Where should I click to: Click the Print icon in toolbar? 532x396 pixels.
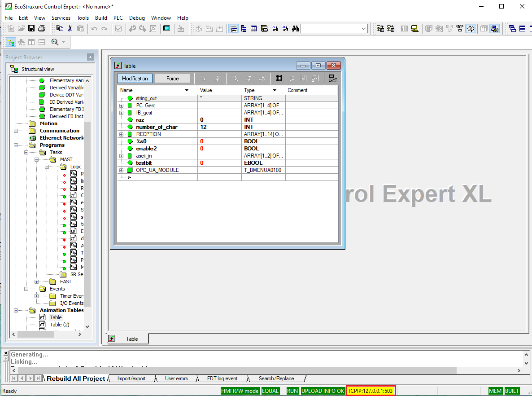[42, 29]
